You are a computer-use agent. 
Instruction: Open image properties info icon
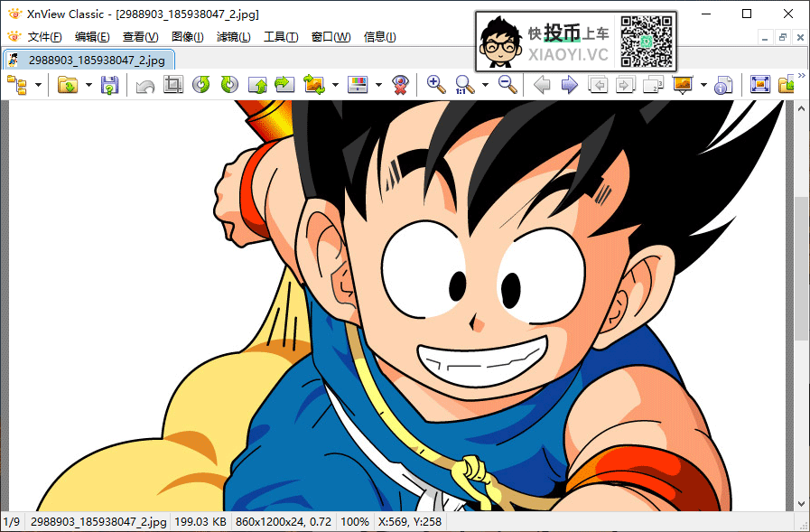click(x=722, y=85)
